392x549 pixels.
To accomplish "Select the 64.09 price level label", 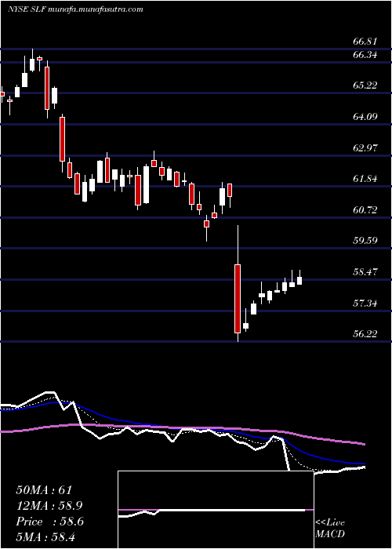I will tap(365, 117).
